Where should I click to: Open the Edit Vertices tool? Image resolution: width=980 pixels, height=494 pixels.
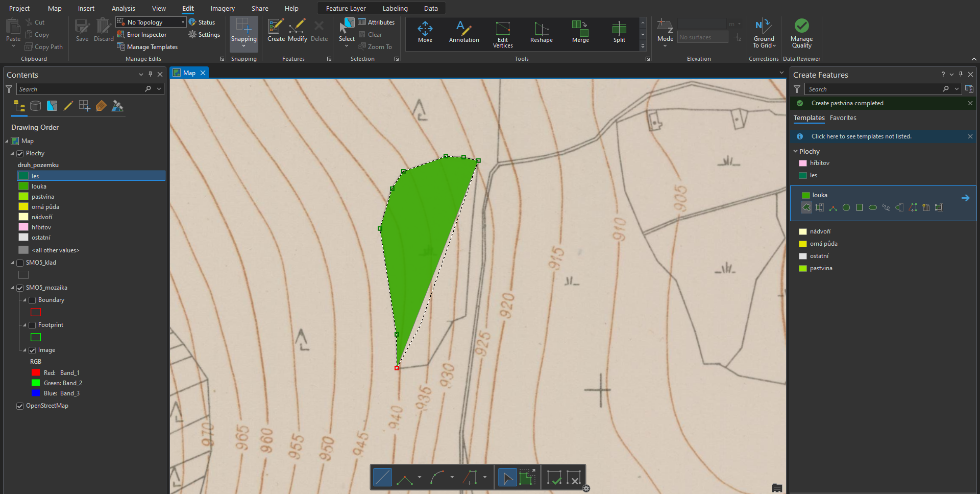click(502, 34)
